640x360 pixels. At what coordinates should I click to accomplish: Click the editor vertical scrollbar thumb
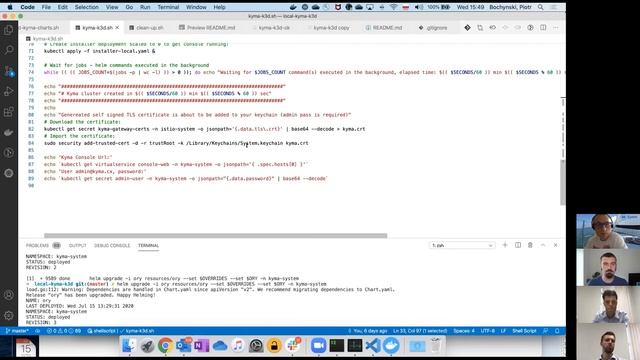point(563,182)
